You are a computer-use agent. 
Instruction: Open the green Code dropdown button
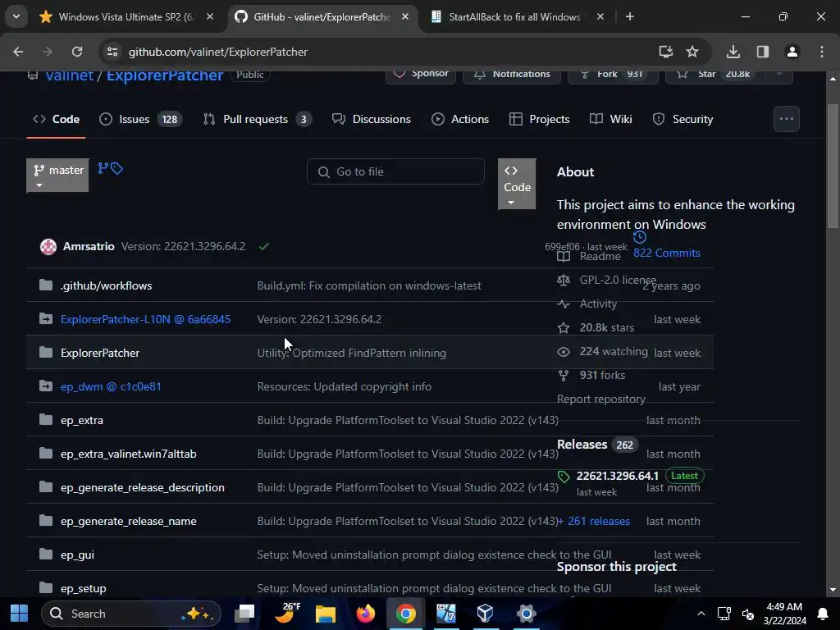point(517,184)
